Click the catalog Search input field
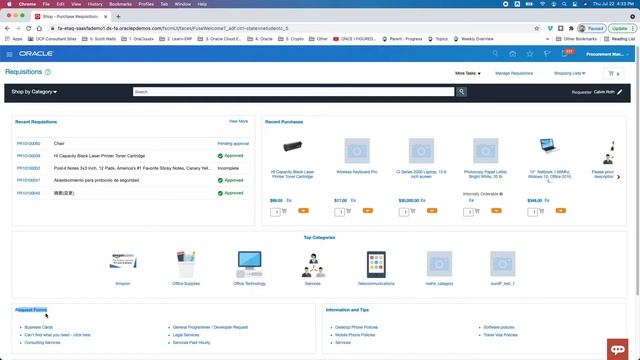The height and width of the screenshot is (360, 640). (x=293, y=92)
